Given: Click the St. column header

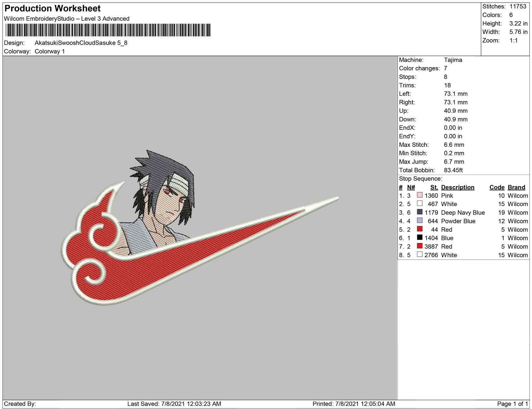Looking at the screenshot, I should pos(434,187).
